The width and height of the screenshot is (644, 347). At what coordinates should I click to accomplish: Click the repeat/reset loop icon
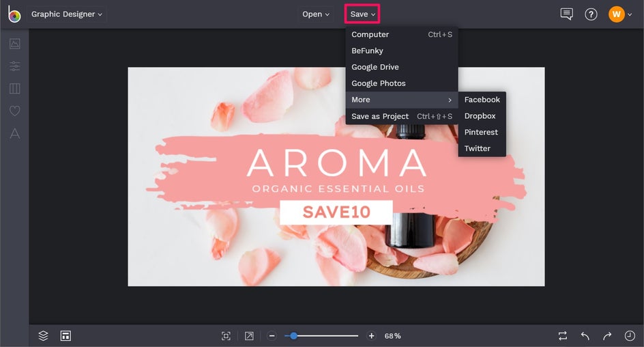point(563,336)
